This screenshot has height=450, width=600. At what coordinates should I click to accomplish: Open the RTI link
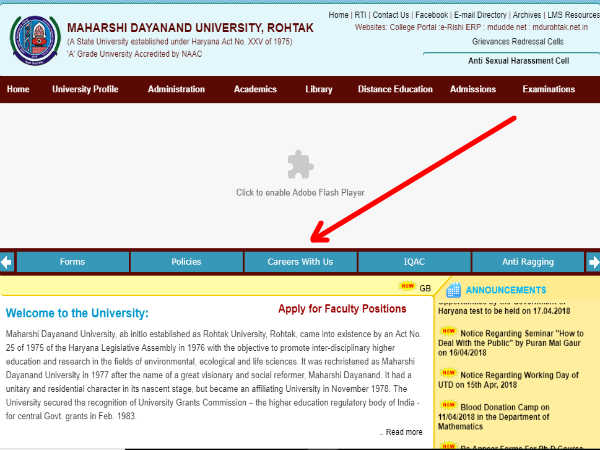tap(360, 15)
